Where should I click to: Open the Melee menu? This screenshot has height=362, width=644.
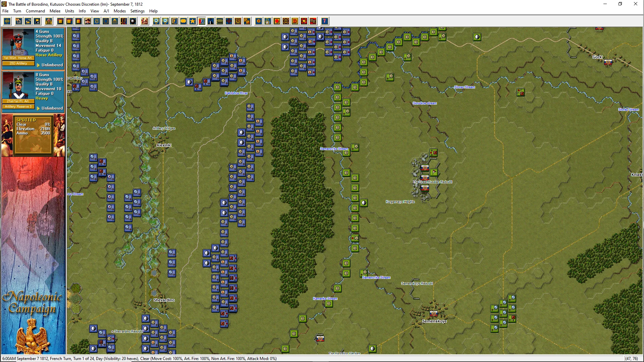[x=55, y=11]
